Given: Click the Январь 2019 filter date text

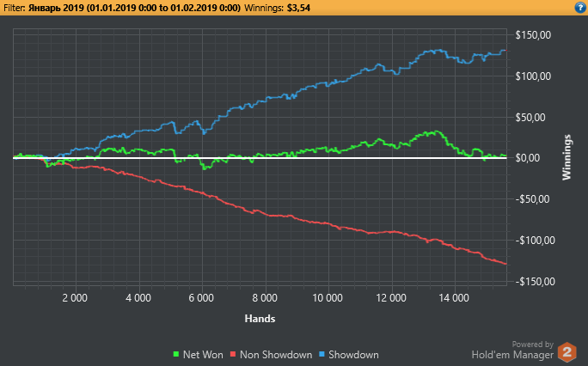Looking at the screenshot, I should (x=134, y=8).
